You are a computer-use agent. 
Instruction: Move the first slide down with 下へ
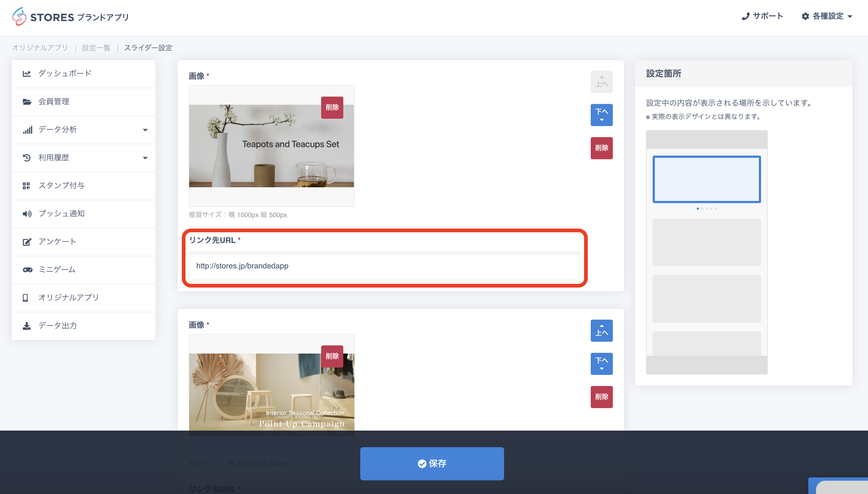tap(601, 115)
